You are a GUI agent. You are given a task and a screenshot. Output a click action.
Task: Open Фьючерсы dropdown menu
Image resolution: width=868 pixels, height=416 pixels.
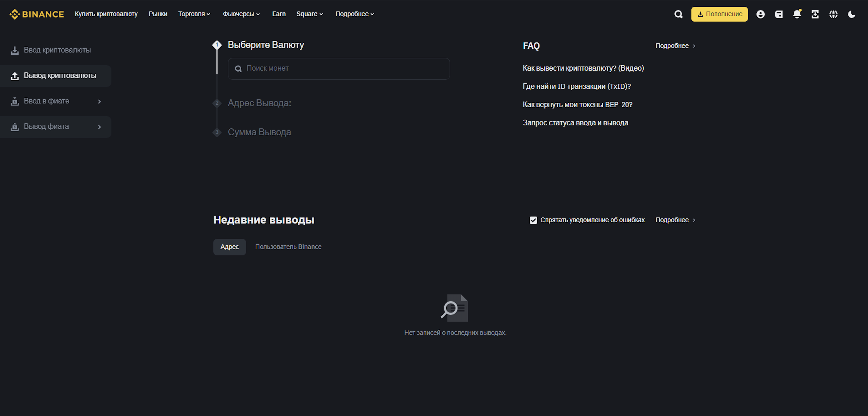coord(241,13)
